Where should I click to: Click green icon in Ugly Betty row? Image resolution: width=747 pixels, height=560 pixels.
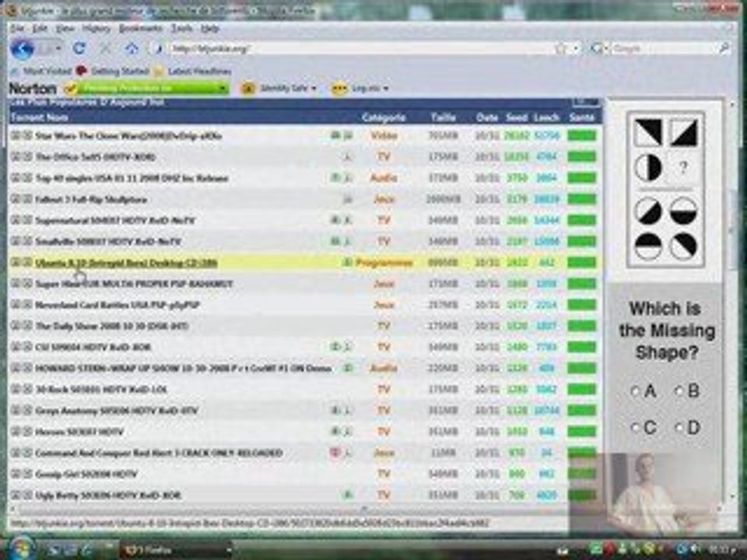pyautogui.click(x=349, y=495)
